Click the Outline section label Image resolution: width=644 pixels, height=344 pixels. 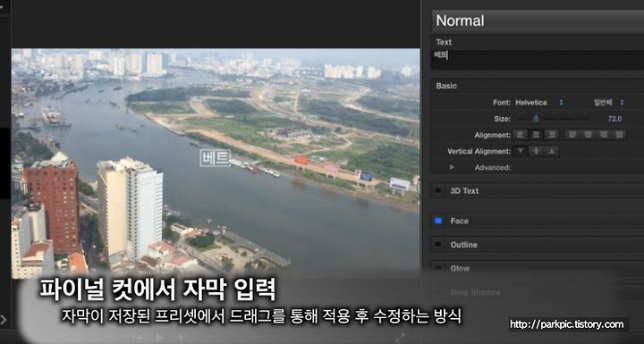pyautogui.click(x=463, y=245)
